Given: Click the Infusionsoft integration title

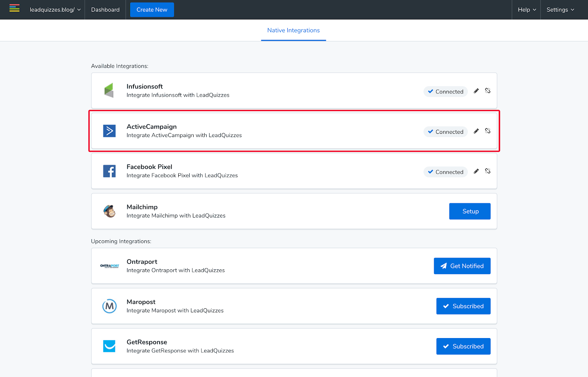Looking at the screenshot, I should (144, 86).
